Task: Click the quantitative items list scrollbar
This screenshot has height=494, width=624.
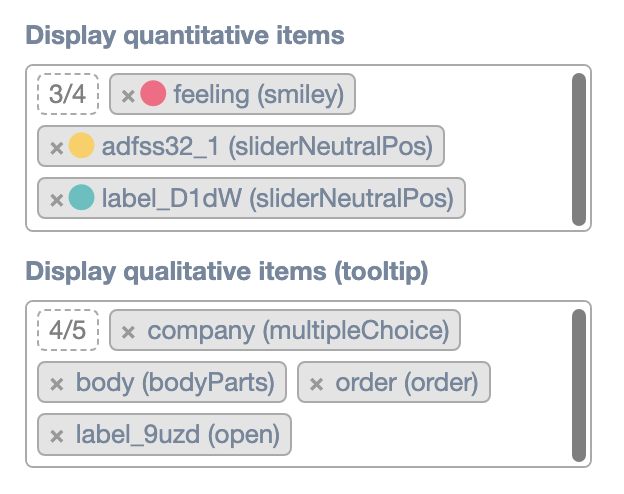Action: point(578,148)
